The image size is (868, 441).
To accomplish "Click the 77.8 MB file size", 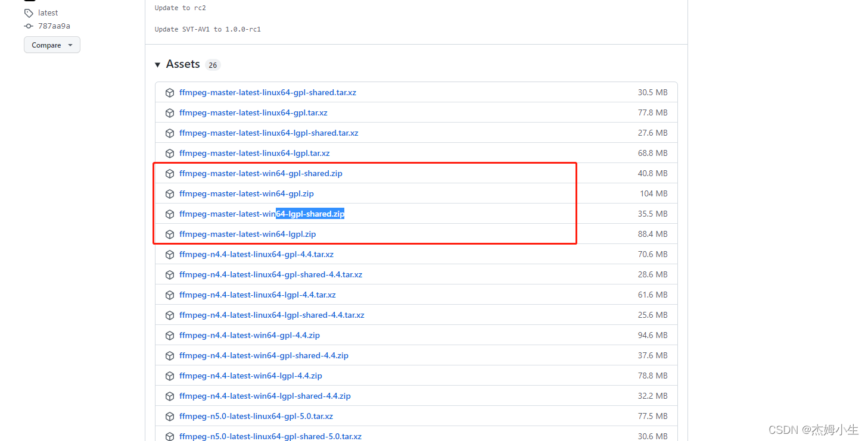I will [653, 113].
